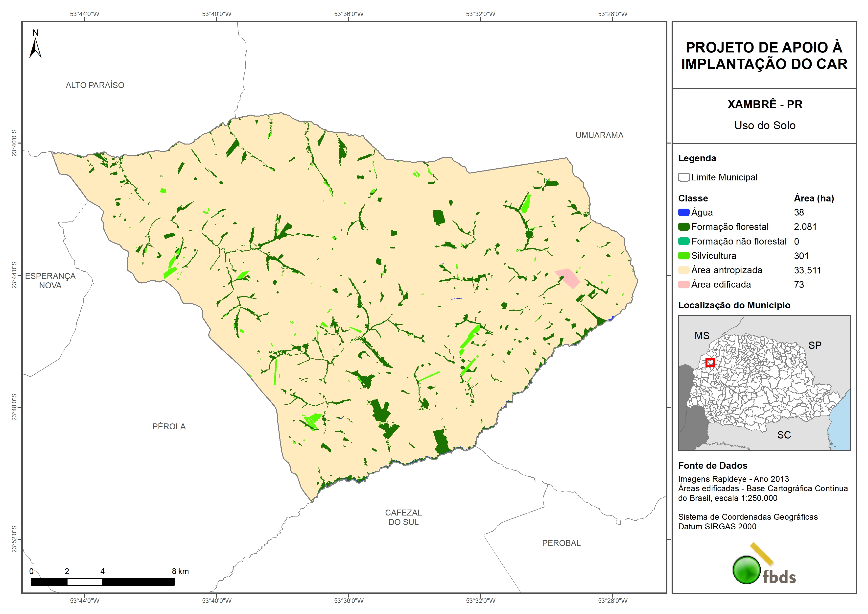Click the Limite Municipal legend symbol
This screenshot has width=868, height=614.
(x=683, y=177)
